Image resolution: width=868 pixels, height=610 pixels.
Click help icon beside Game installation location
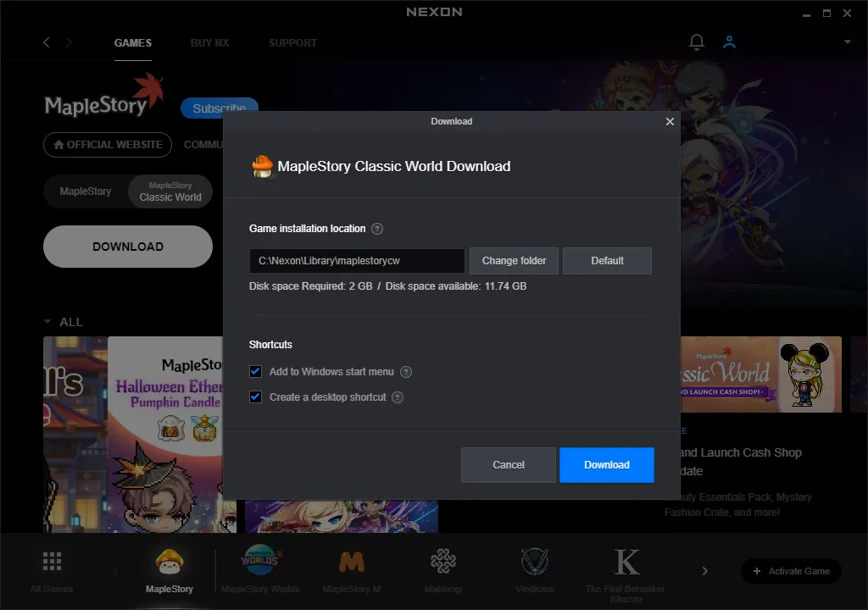[x=377, y=229]
